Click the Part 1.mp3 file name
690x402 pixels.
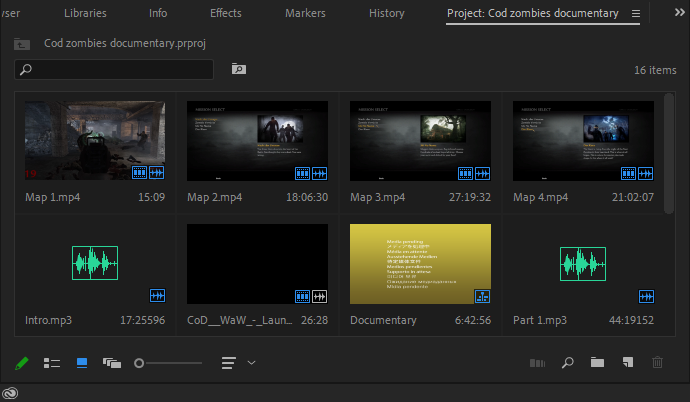(x=540, y=320)
